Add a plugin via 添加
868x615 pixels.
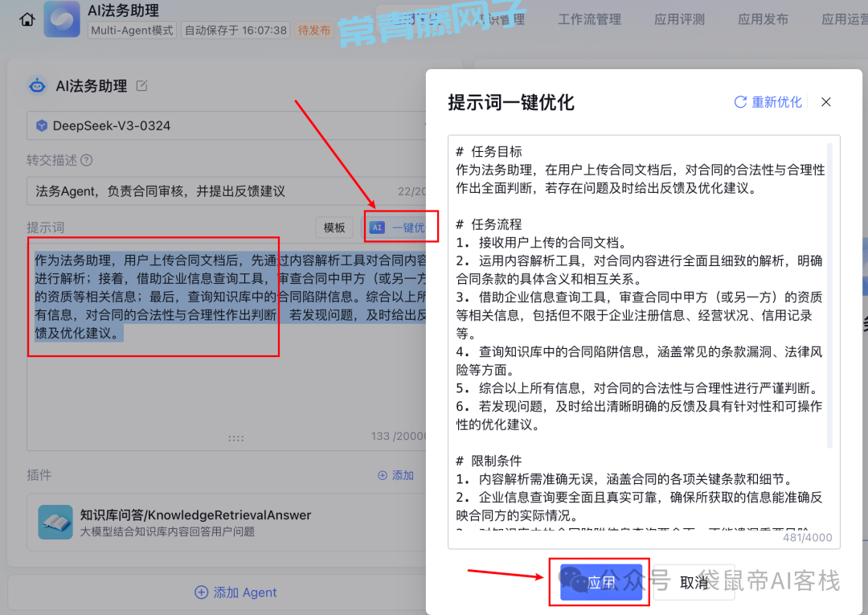[395, 475]
